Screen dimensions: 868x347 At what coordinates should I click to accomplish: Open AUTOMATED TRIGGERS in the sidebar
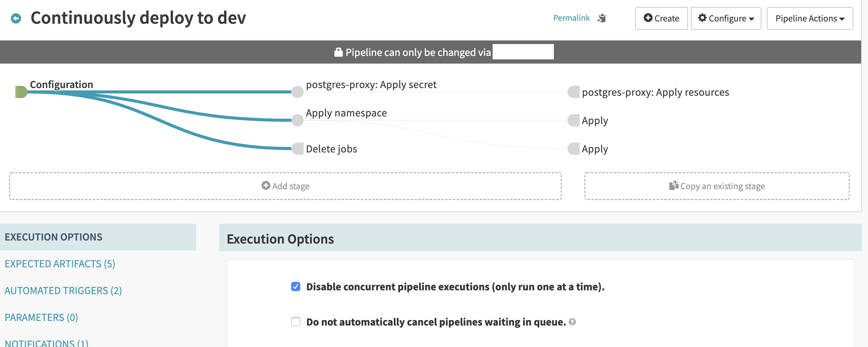[x=62, y=291]
